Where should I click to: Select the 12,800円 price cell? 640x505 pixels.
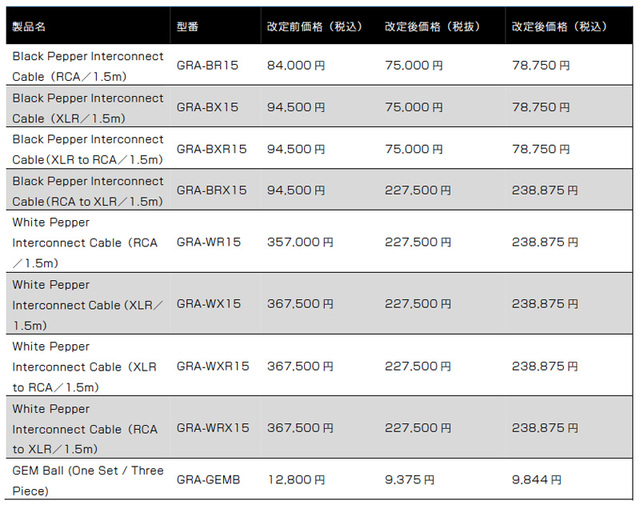click(295, 480)
